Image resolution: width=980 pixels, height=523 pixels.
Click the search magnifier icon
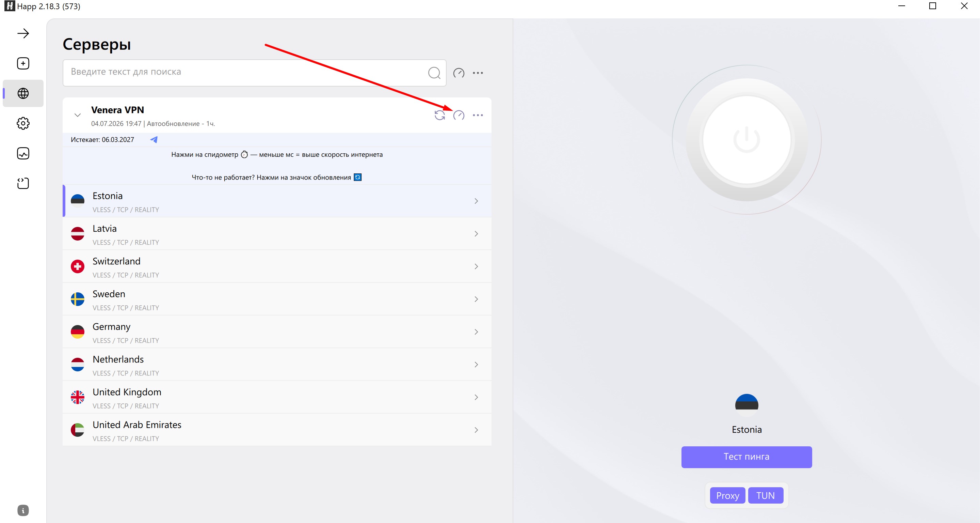[434, 73]
